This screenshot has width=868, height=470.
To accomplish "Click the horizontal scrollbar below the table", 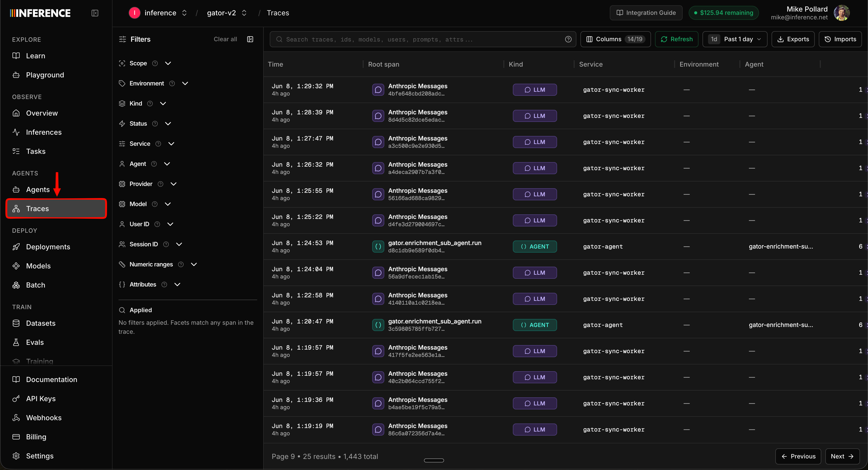I will point(434,460).
